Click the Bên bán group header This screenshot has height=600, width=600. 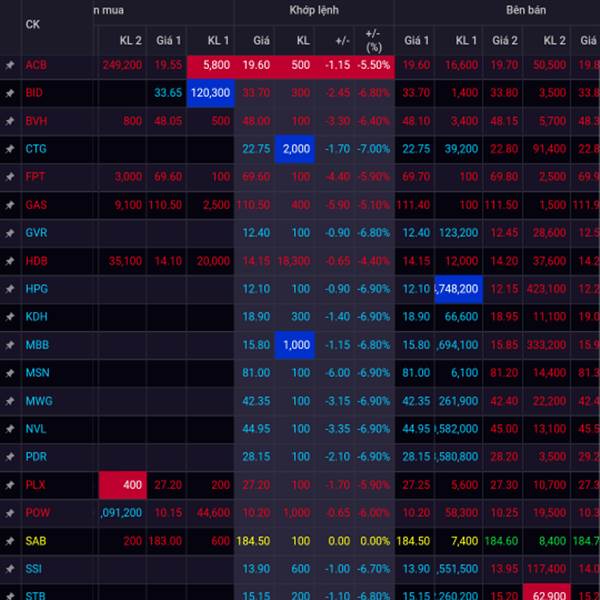(526, 10)
